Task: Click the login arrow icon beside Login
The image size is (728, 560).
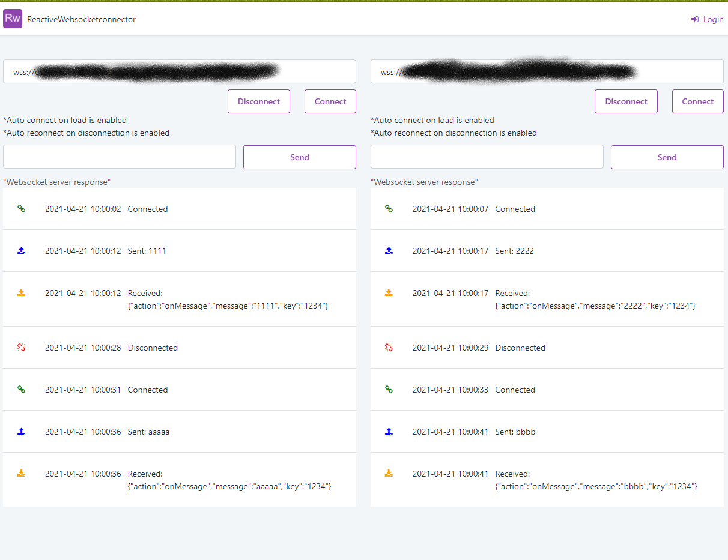Action: point(695,20)
